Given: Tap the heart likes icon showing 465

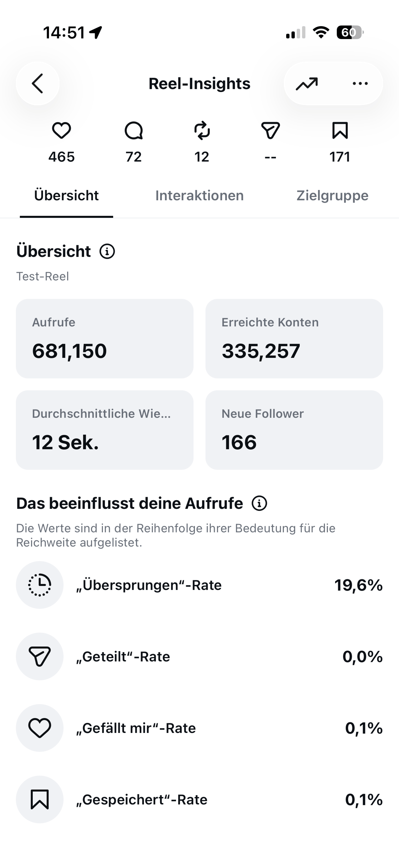Looking at the screenshot, I should (x=62, y=131).
